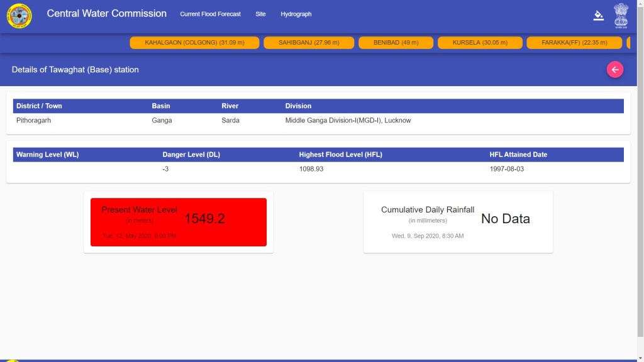The image size is (644, 362).
Task: Select the BENIBAD (49 m) chip
Action: point(396,43)
